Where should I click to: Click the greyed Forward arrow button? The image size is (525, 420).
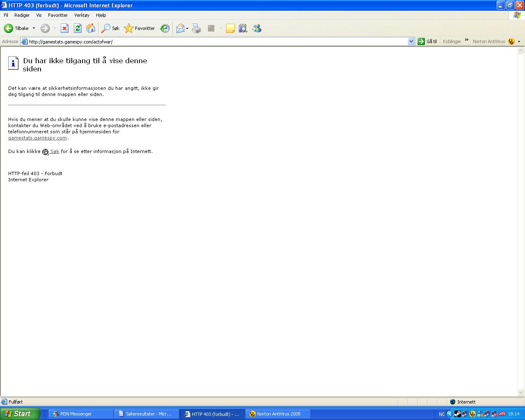45,28
